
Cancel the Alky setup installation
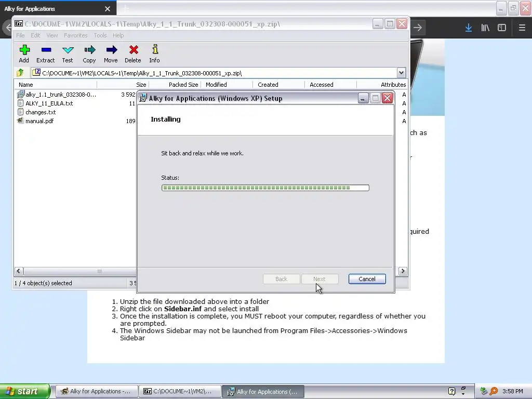(367, 279)
